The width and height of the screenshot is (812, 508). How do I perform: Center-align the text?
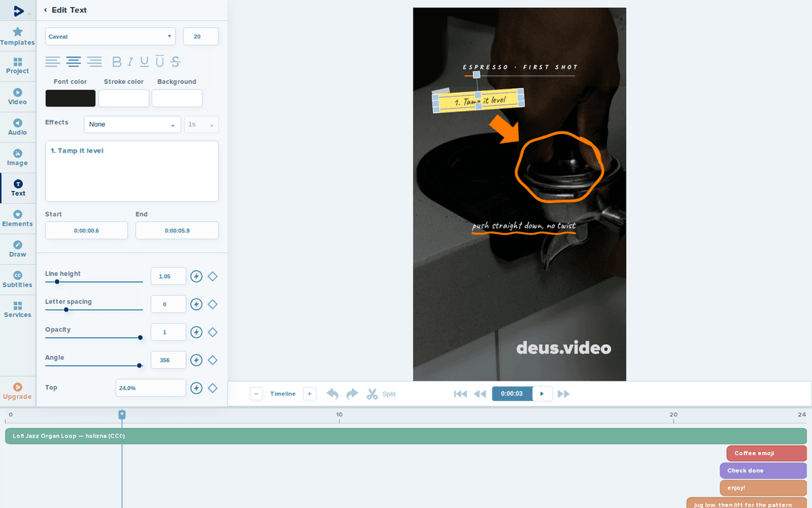pos(74,62)
